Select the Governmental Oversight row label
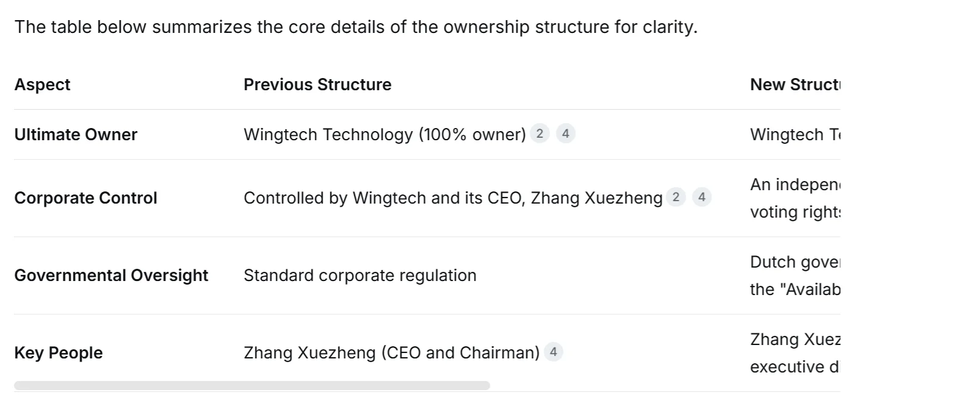 point(111,276)
